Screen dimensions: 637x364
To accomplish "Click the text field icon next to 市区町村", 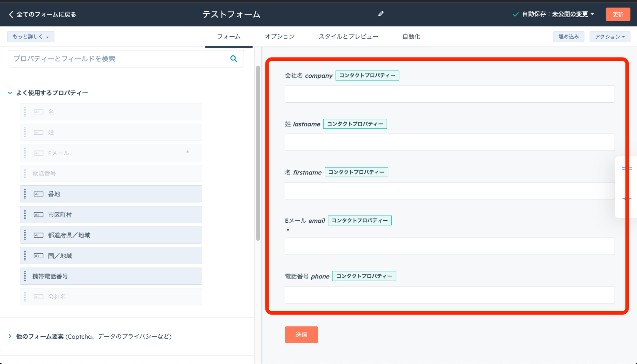I will [x=39, y=215].
